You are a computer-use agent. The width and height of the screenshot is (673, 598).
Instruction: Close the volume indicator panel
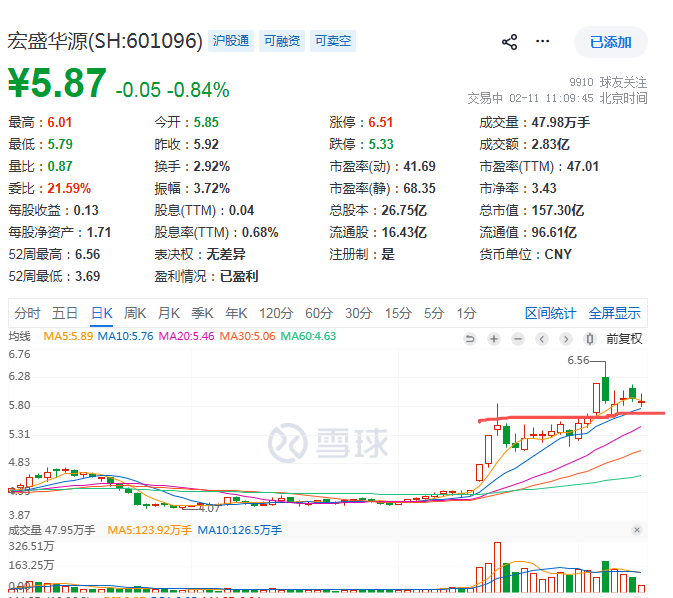pyautogui.click(x=637, y=530)
